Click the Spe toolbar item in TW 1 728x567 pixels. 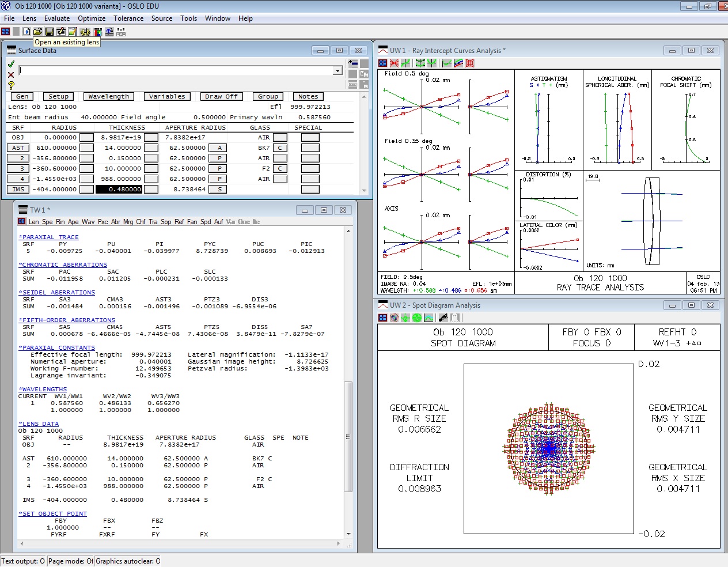click(x=47, y=221)
